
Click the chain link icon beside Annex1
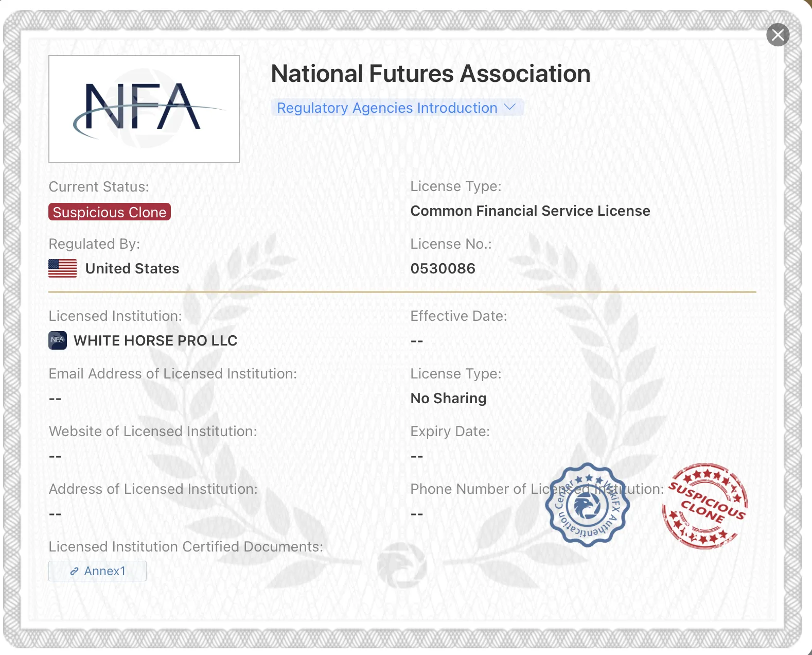[x=75, y=571]
